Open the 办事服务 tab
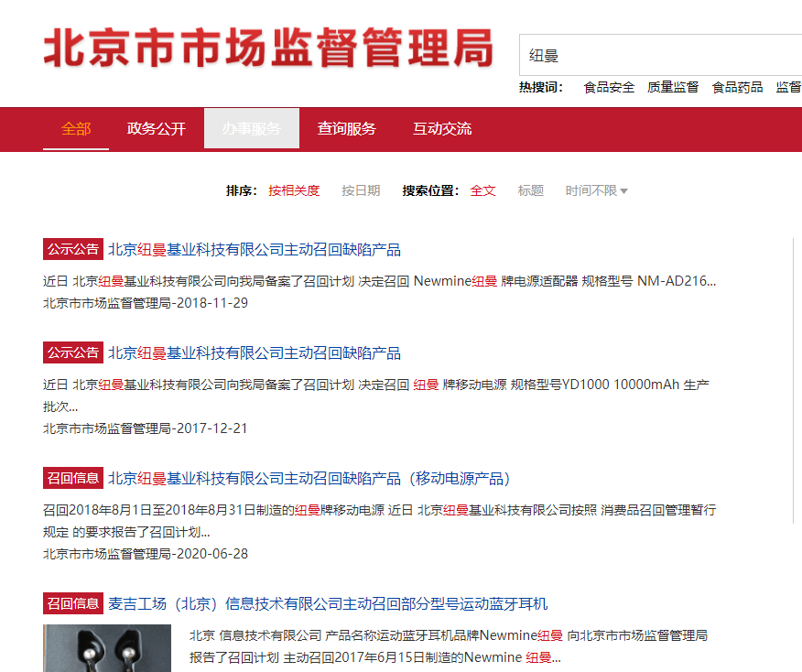 [252, 128]
